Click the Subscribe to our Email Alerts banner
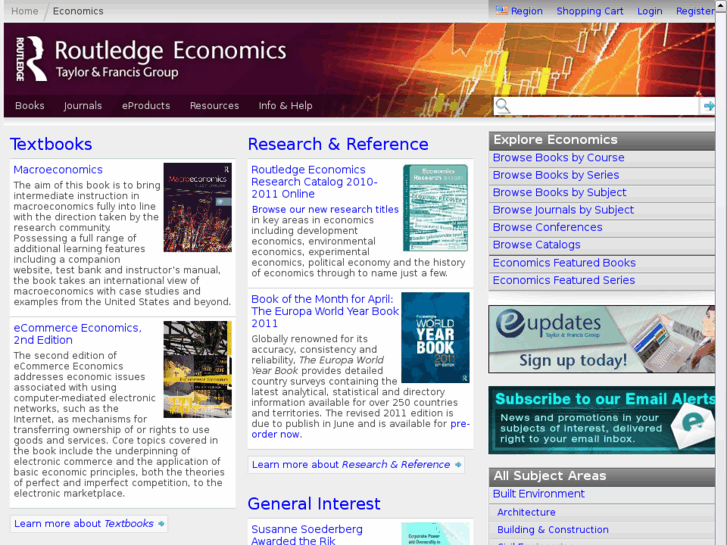727x545 pixels. 601,420
